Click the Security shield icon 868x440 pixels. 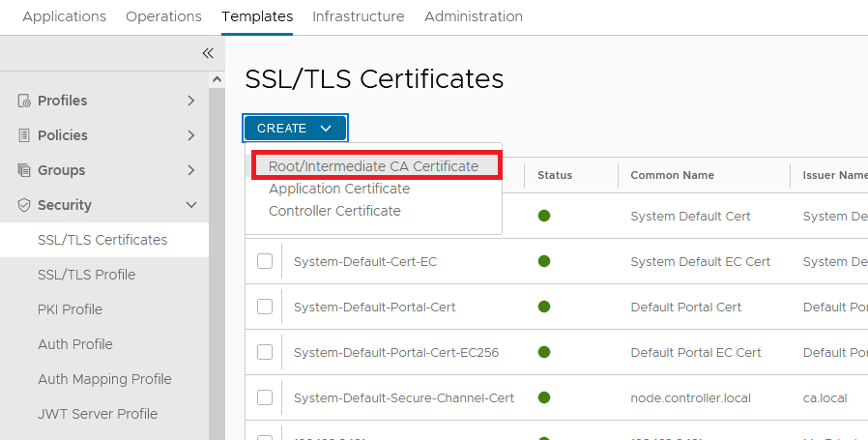(x=24, y=205)
